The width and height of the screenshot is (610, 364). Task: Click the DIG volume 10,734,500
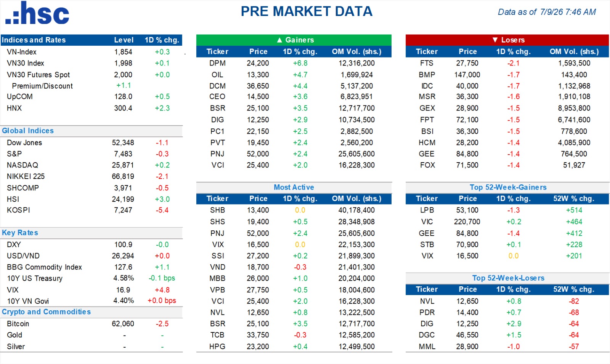pyautogui.click(x=356, y=120)
